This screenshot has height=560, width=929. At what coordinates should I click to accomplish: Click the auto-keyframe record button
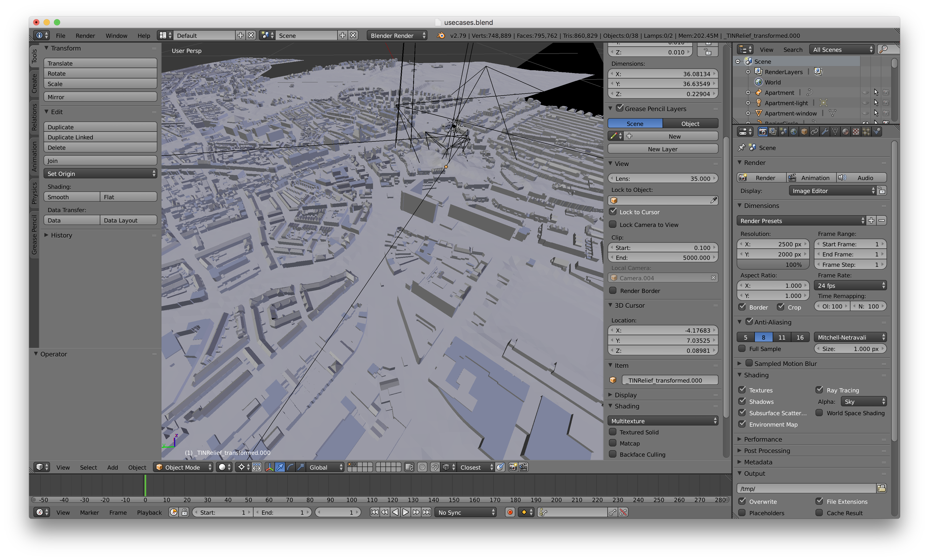[x=510, y=513]
